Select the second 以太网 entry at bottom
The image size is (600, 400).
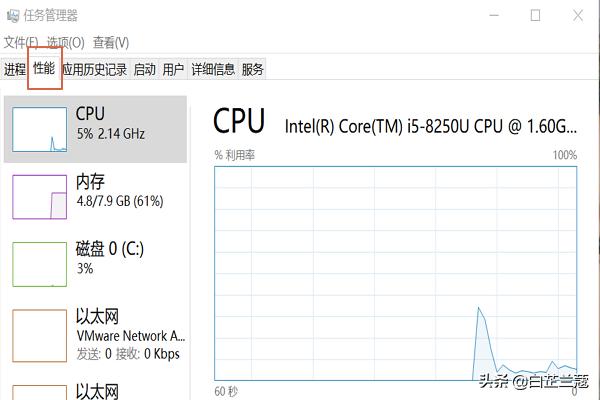coord(96,391)
